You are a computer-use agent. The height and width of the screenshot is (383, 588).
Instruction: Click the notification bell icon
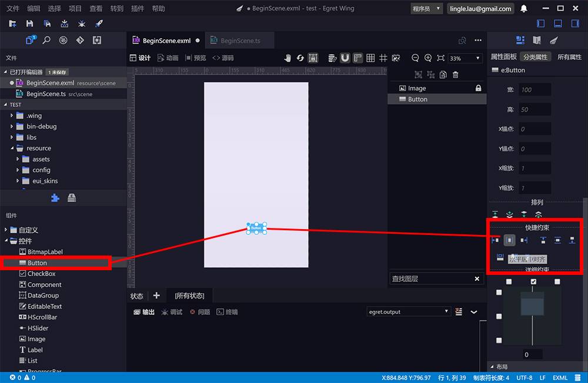[x=523, y=8]
